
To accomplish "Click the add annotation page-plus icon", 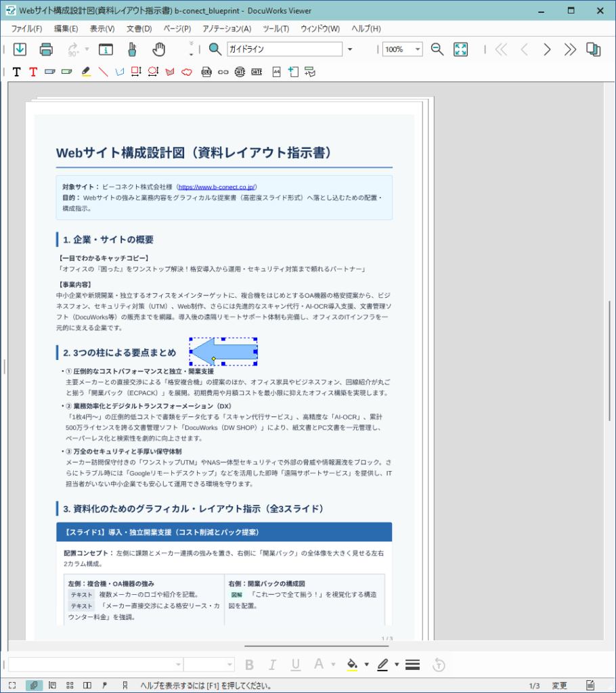I will pyautogui.click(x=292, y=72).
